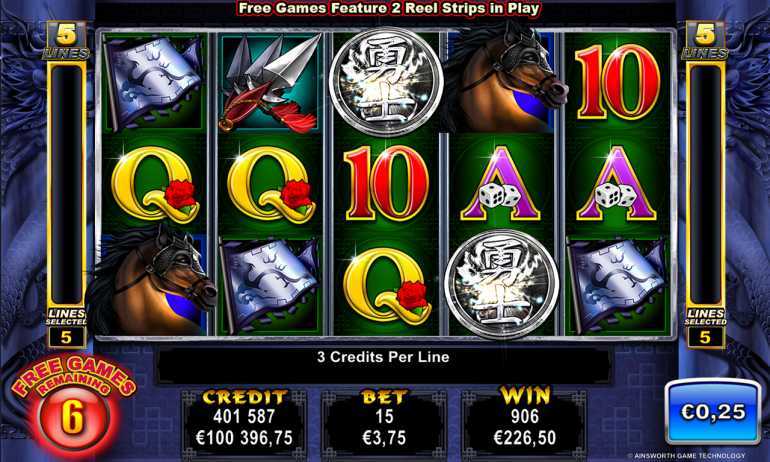Click the red 10 symbol on reel five
This screenshot has height=462, width=770.
(617, 82)
